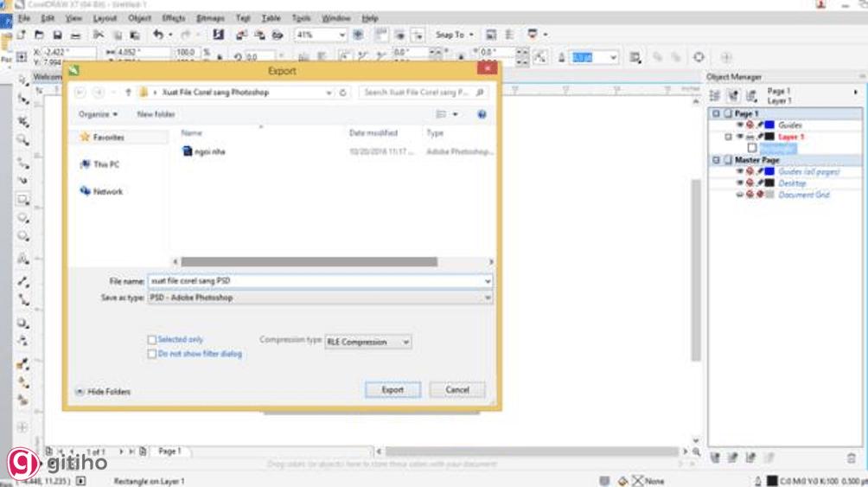Open the zoom level 41% dropdown
The image size is (868, 487).
click(x=342, y=35)
